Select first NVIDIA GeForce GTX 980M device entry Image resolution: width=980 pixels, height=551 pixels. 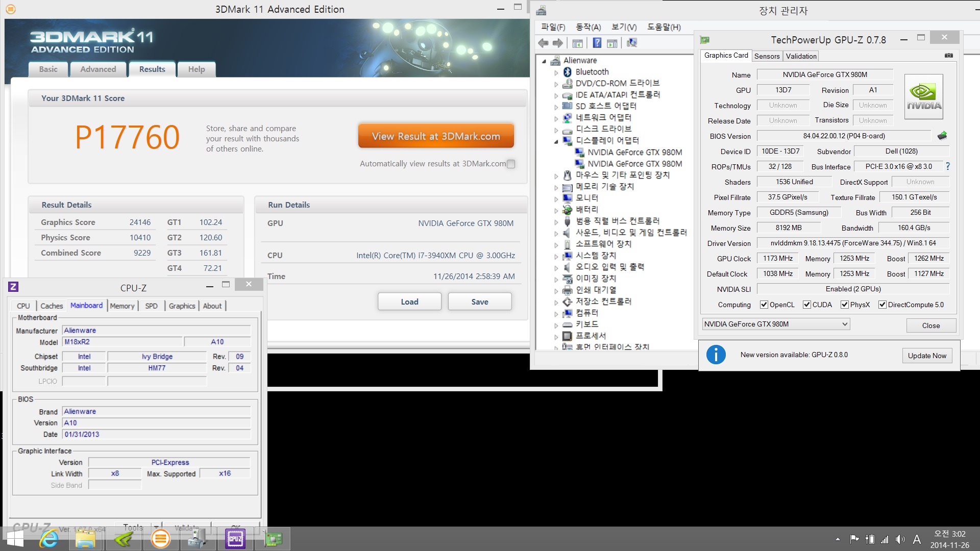click(634, 152)
